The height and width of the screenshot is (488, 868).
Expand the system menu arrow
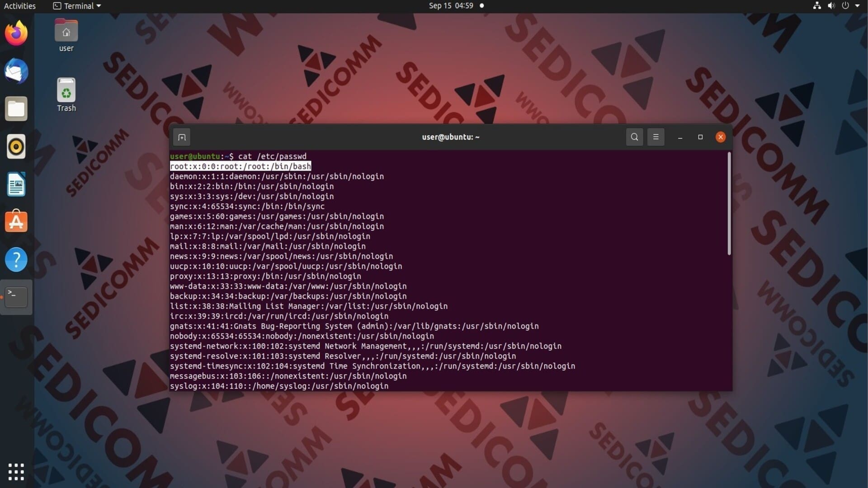pos(858,6)
